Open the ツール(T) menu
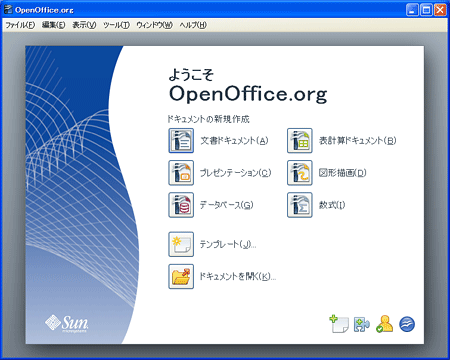The height and width of the screenshot is (360, 450). pyautogui.click(x=116, y=25)
